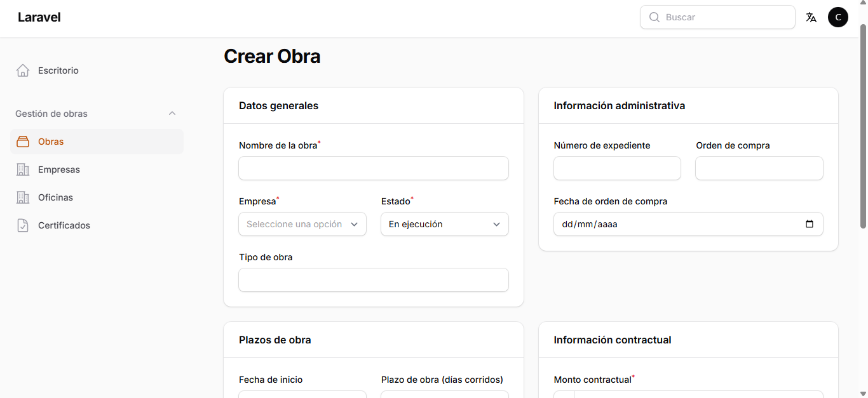This screenshot has width=868, height=398.
Task: Click the Plazo de obra (días corridos) label
Action: click(442, 380)
